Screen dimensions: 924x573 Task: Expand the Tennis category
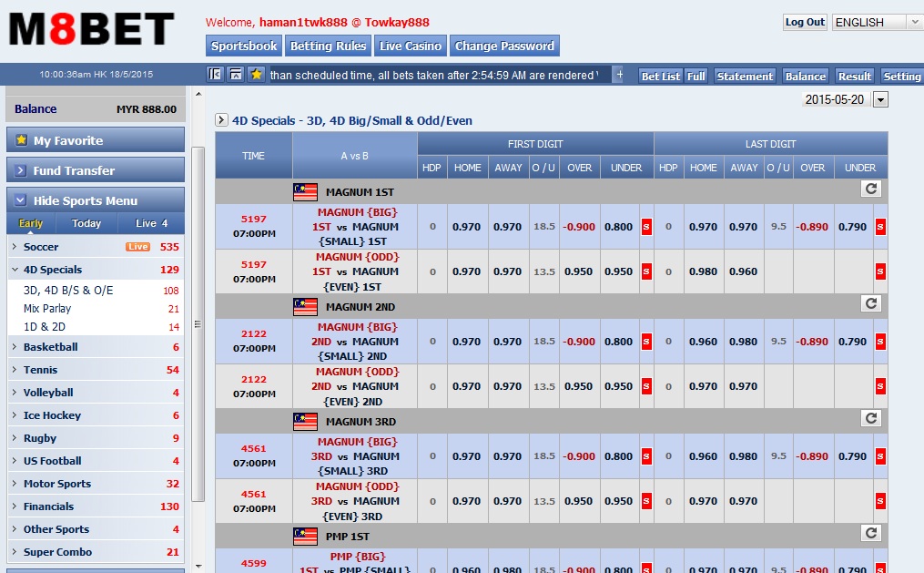tap(96, 370)
